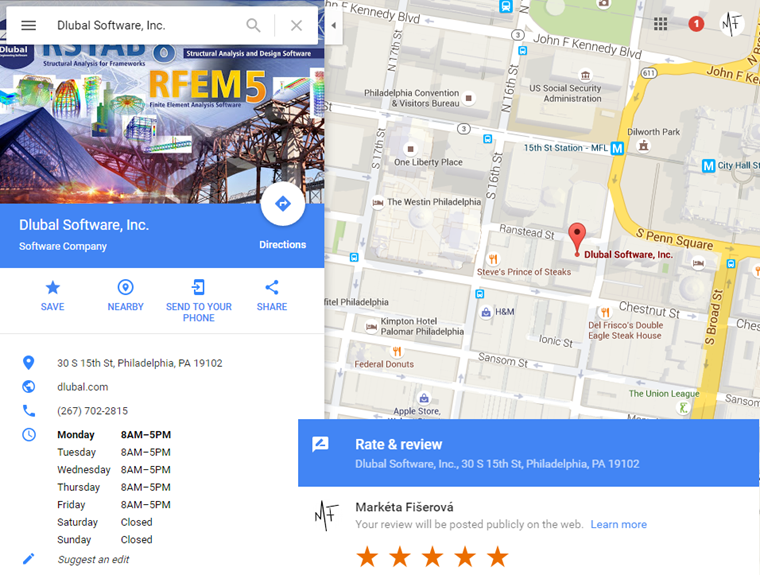This screenshot has height=575, width=760.
Task: Click the phone handset icon
Action: tap(29, 411)
